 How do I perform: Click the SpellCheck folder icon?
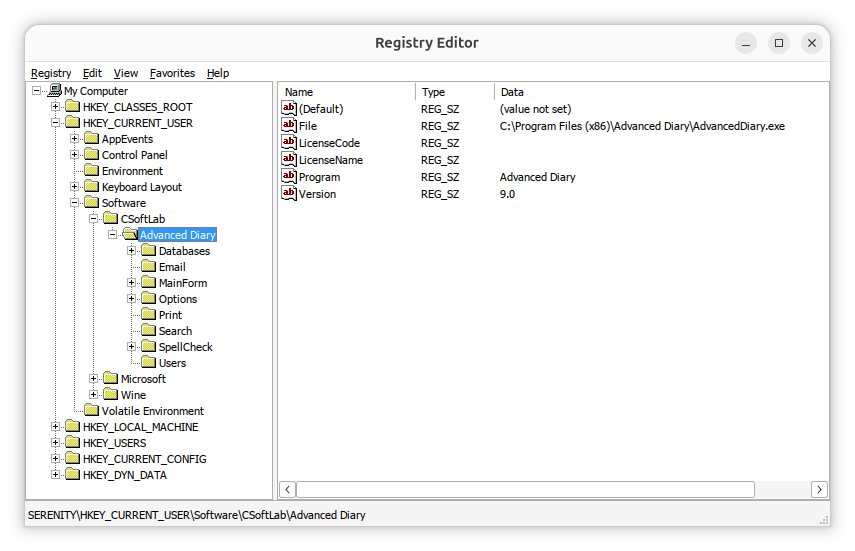click(x=149, y=346)
